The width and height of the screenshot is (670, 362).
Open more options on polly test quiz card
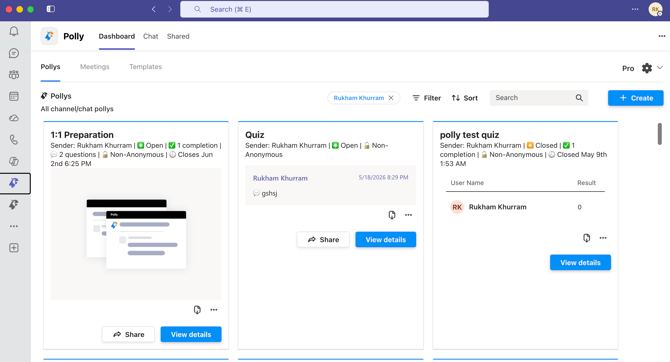tap(603, 238)
